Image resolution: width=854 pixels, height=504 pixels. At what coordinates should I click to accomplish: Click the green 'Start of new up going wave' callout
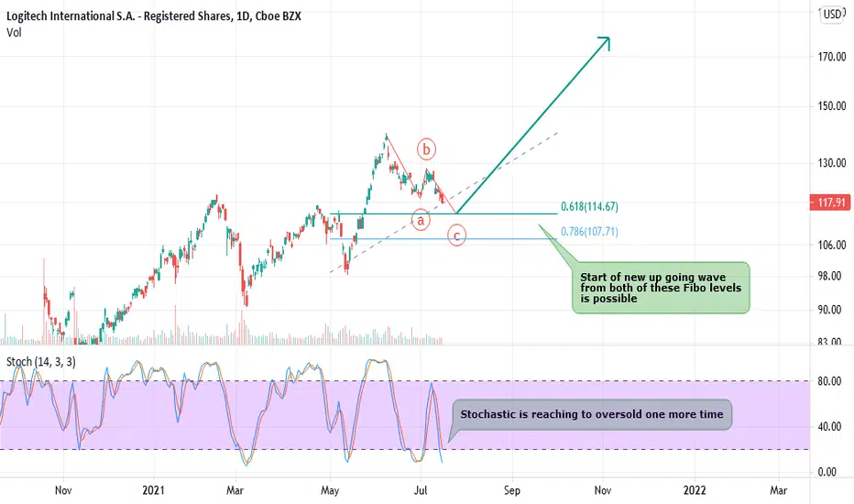[661, 288]
